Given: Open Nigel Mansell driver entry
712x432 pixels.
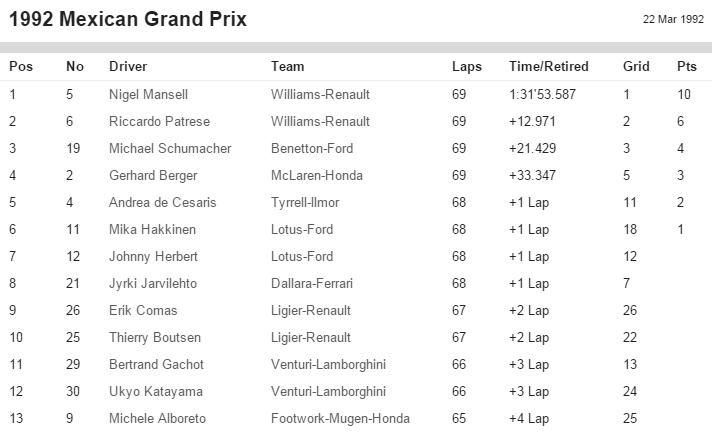Looking at the screenshot, I should point(148,95).
